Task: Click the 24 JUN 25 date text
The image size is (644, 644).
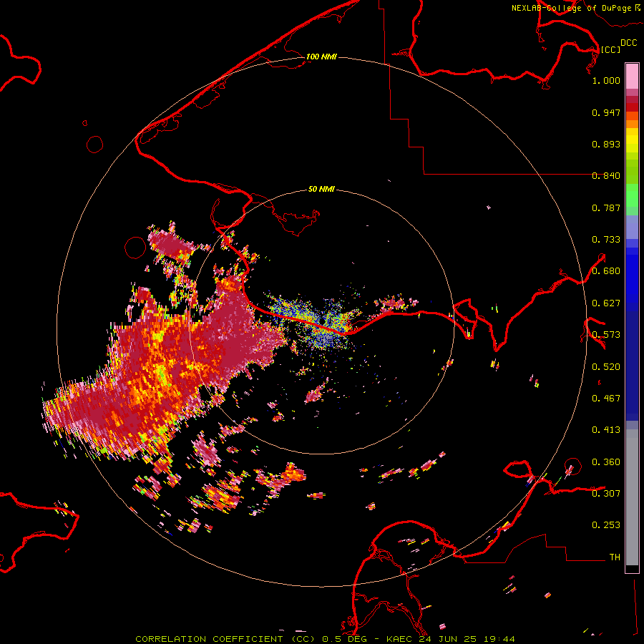Action: point(448,639)
